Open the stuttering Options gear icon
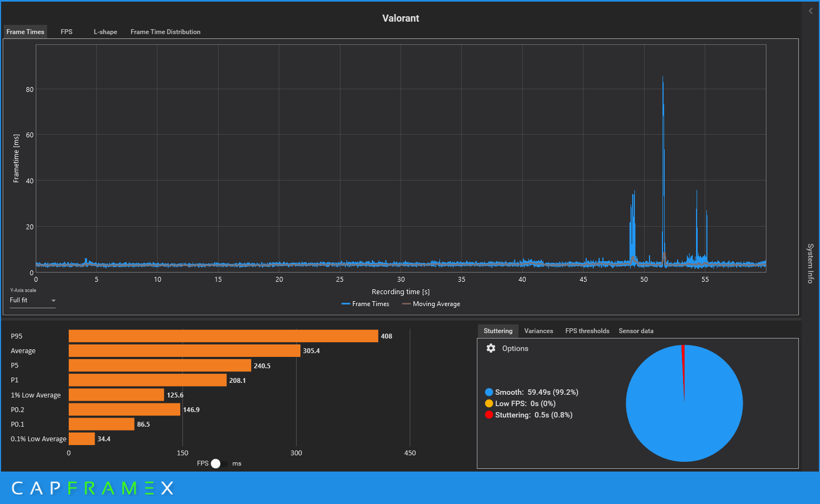This screenshot has height=504, width=820. pyautogui.click(x=491, y=348)
